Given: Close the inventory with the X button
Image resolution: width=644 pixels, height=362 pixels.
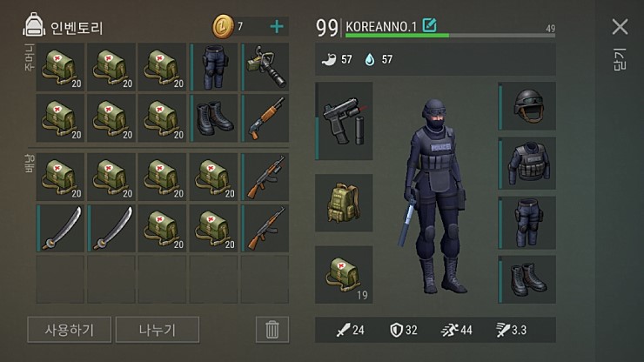Looking at the screenshot, I should click(620, 27).
